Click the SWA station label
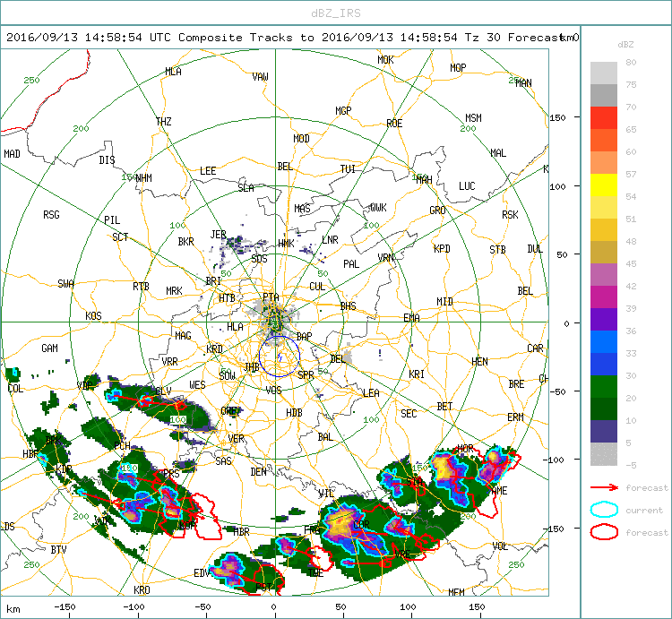Viewport: 672px width, 619px height. [x=65, y=284]
